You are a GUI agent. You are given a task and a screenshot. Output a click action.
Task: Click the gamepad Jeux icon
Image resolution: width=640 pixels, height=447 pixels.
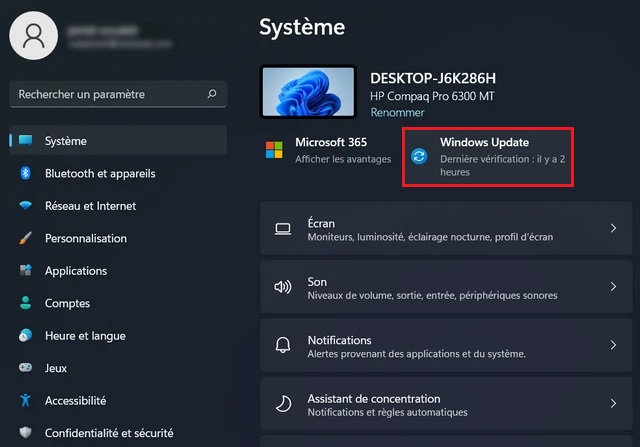click(x=25, y=367)
